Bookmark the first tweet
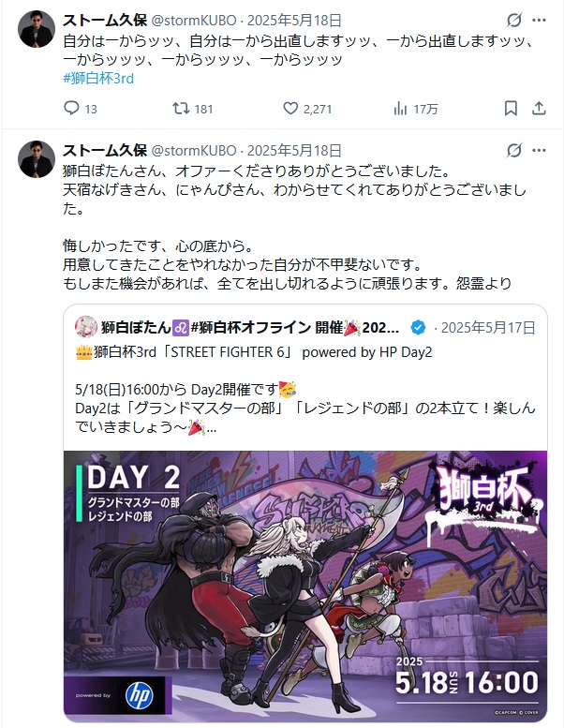The width and height of the screenshot is (564, 728). coord(511,109)
